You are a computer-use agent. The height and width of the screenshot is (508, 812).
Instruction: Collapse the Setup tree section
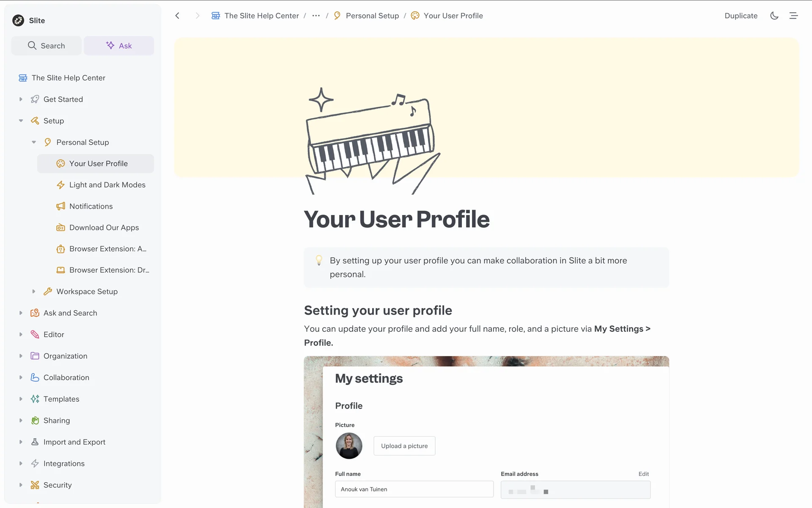pyautogui.click(x=21, y=121)
